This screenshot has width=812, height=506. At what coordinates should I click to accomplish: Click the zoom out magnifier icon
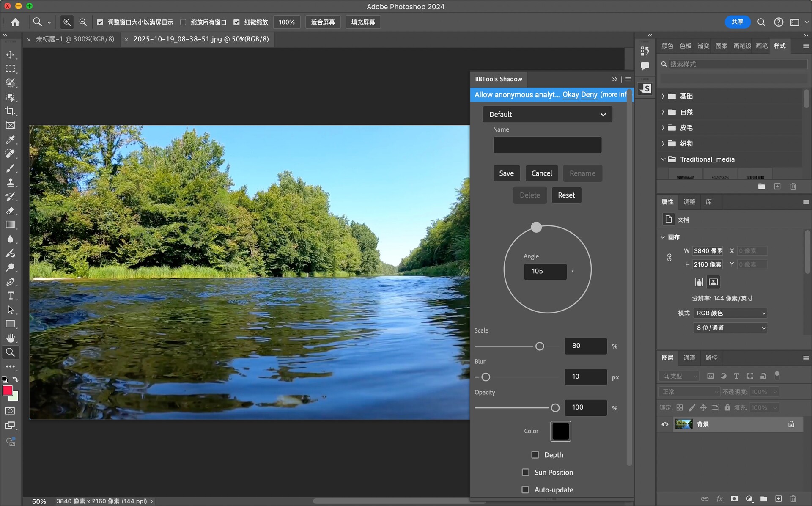[83, 22]
